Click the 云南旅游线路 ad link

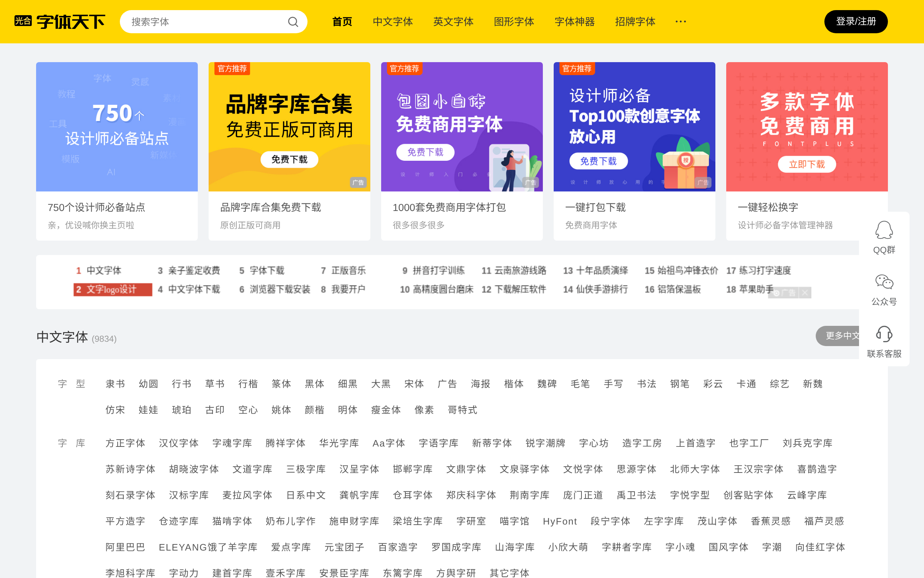(520, 271)
